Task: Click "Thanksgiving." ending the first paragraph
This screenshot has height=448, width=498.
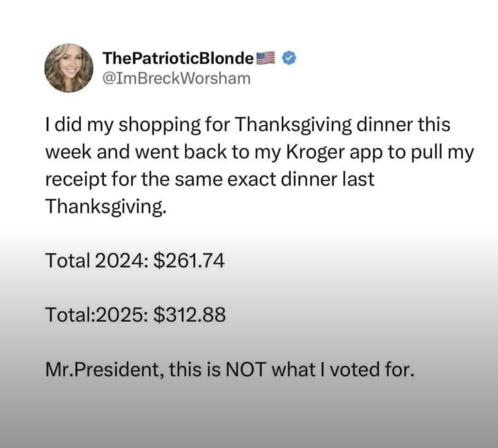Action: tap(107, 207)
